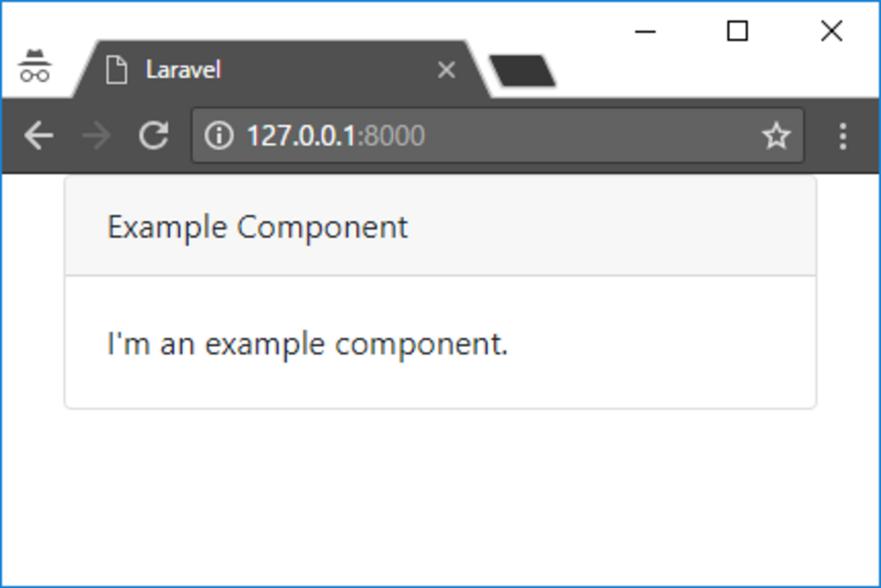This screenshot has width=881, height=588.
Task: Click the "I'm an example component." text
Action: [x=308, y=344]
